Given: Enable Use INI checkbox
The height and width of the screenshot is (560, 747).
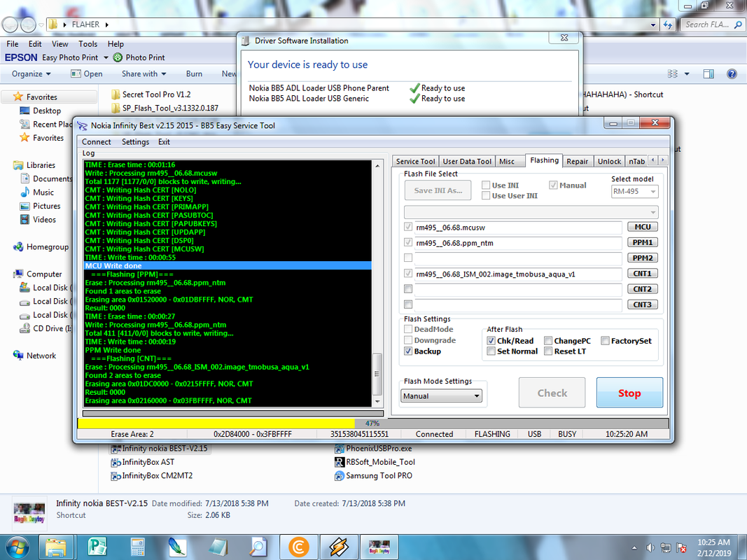Looking at the screenshot, I should click(x=486, y=185).
